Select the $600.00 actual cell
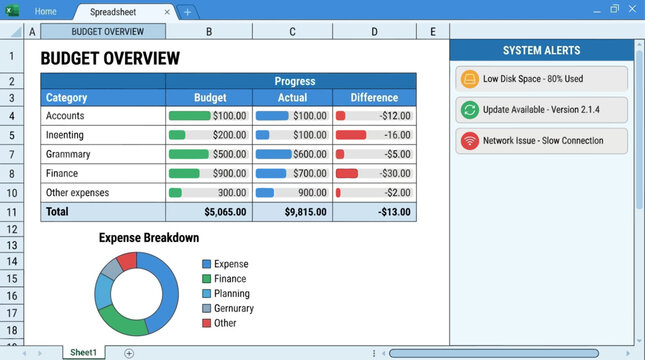 click(292, 154)
